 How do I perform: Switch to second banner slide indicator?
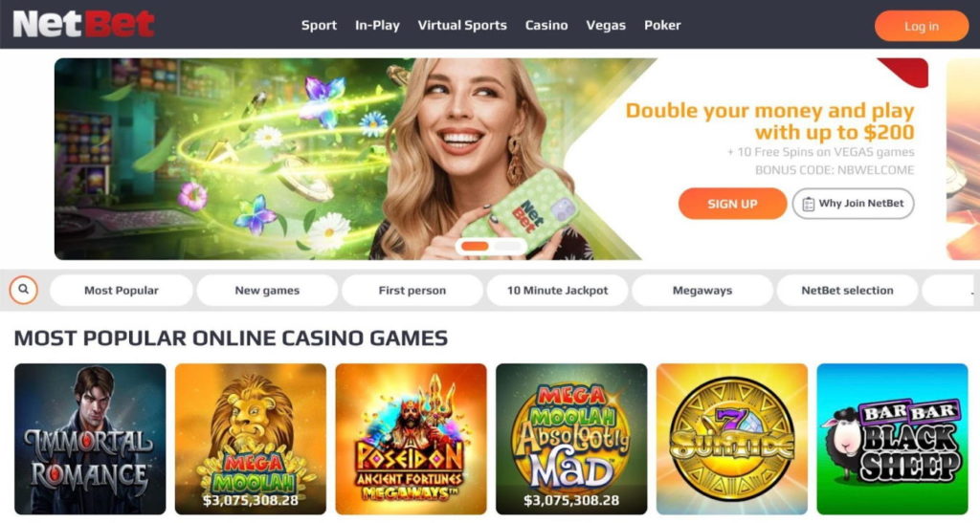point(507,247)
